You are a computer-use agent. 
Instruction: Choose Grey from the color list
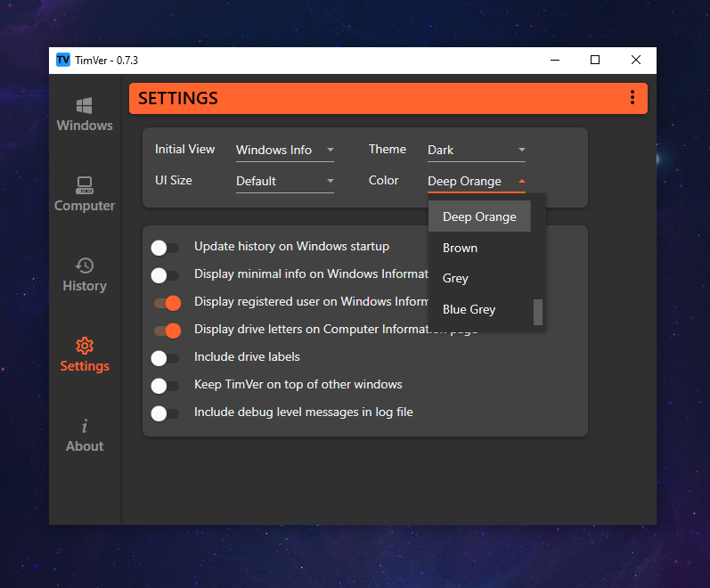479,278
